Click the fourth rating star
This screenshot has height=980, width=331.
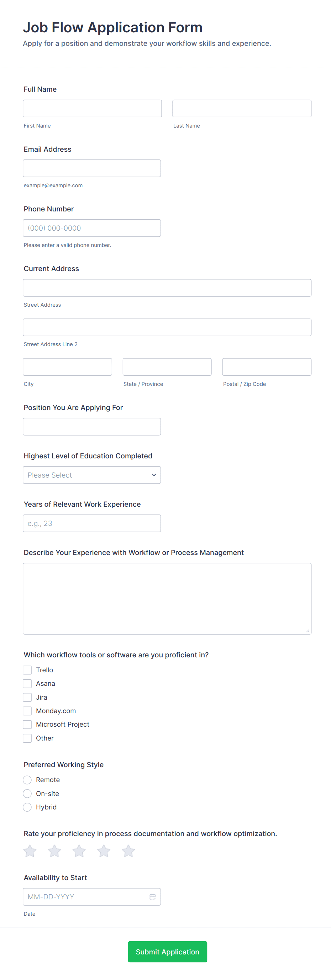pos(104,851)
